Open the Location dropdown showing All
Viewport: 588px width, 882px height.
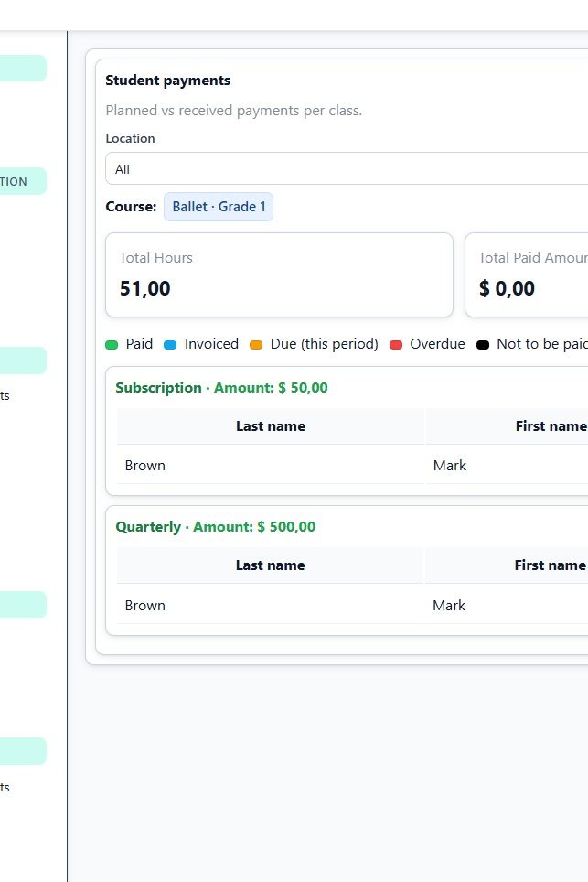pos(346,169)
